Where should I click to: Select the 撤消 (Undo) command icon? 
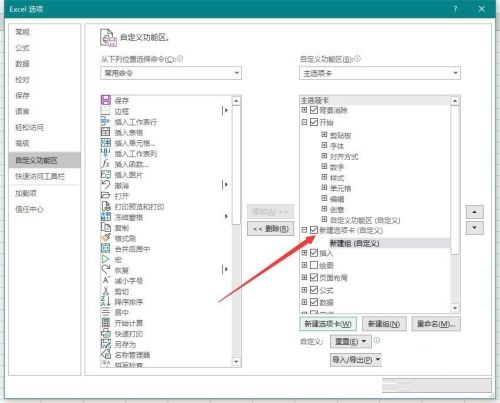pos(106,185)
